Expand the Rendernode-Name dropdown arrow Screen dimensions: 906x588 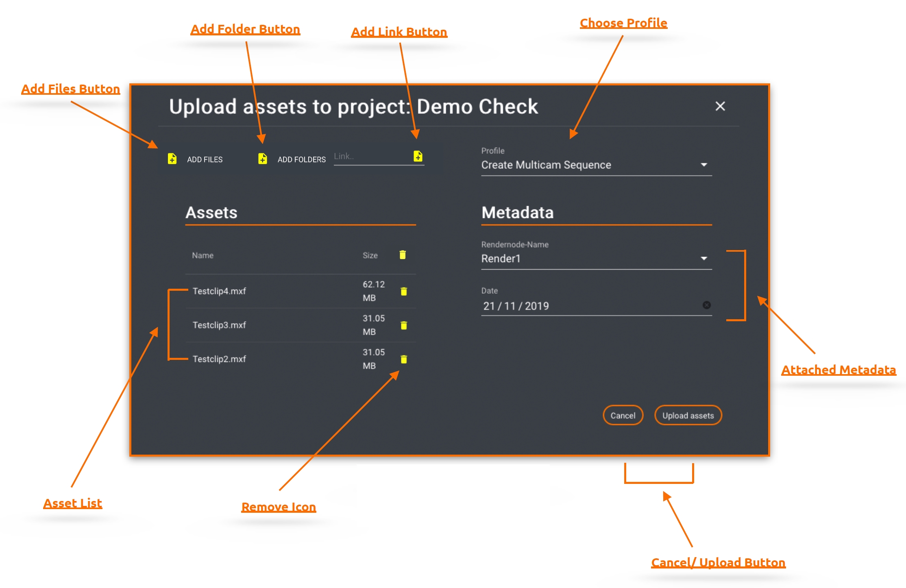pyautogui.click(x=704, y=259)
